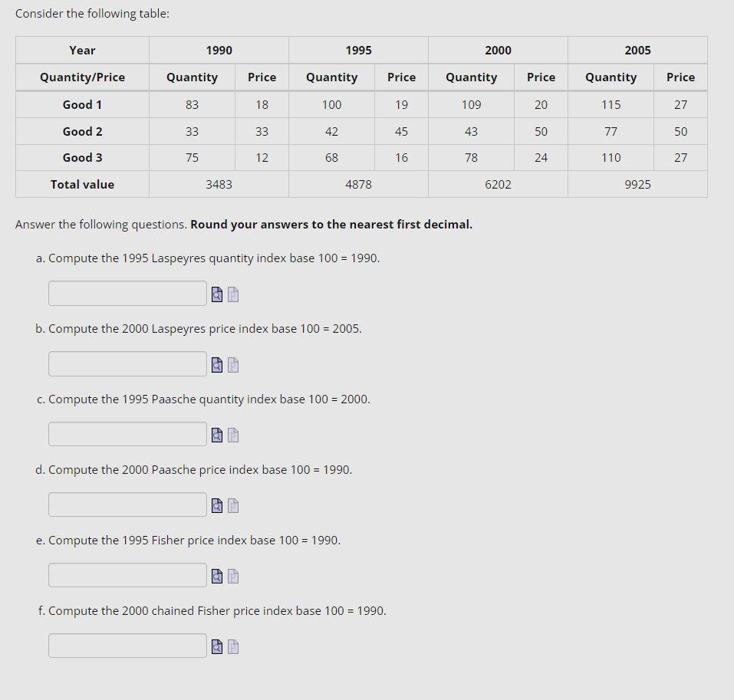Select the 1995 Fisher price index input field
The width and height of the screenshot is (734, 700).
pyautogui.click(x=127, y=575)
